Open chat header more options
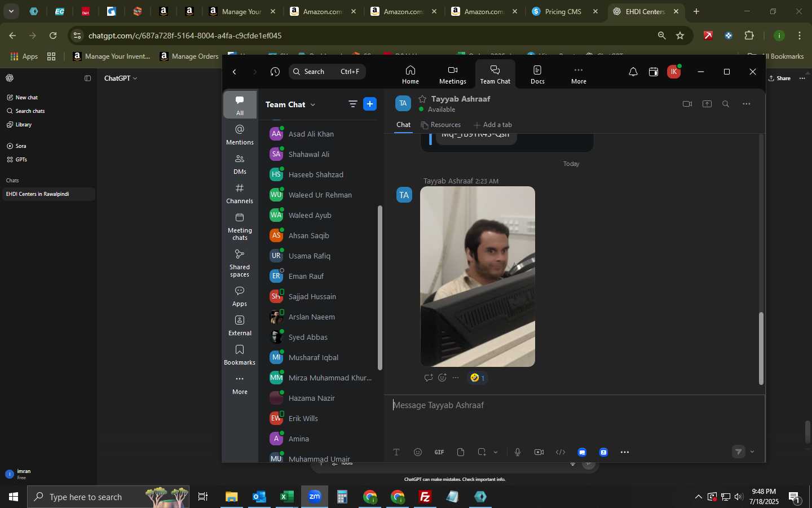 (x=747, y=104)
